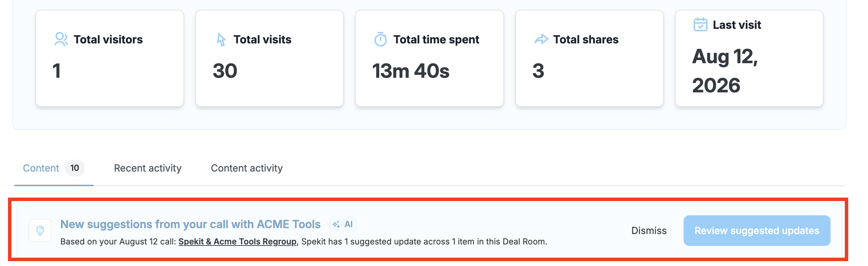Switch to the Content tab

click(x=41, y=168)
